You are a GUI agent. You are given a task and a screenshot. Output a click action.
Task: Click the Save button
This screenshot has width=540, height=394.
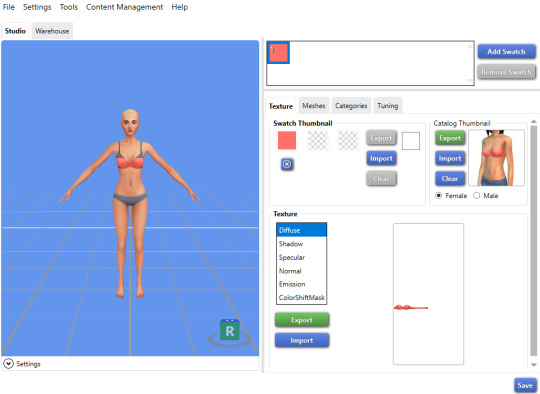(525, 385)
